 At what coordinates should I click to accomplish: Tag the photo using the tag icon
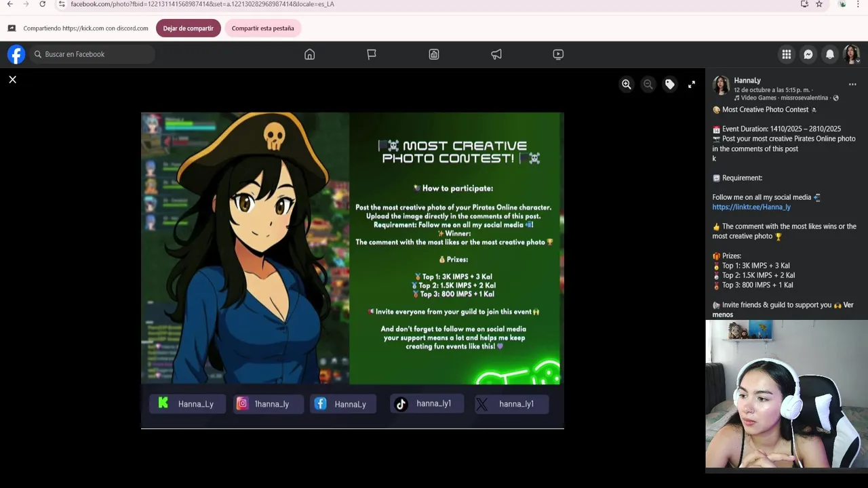pyautogui.click(x=670, y=84)
